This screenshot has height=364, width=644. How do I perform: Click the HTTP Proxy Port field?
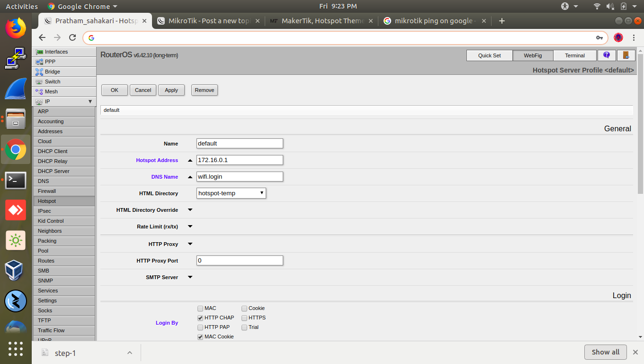(x=240, y=261)
